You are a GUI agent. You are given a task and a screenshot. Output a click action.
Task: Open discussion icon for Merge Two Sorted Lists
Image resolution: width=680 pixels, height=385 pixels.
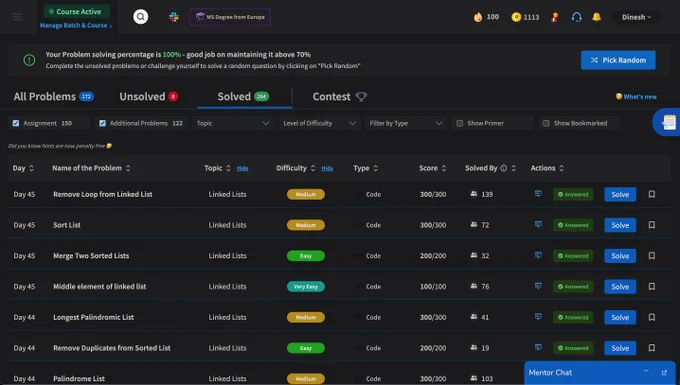coord(538,255)
